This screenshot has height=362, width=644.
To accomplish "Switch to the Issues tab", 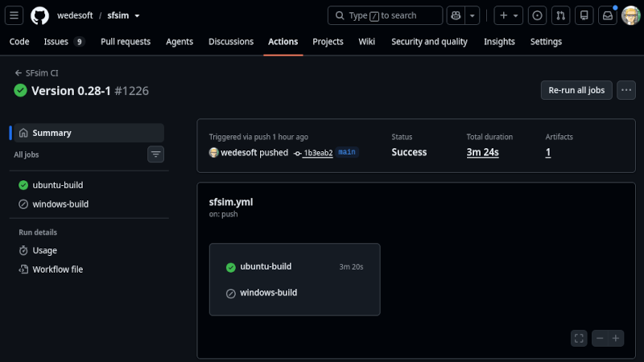I will click(64, 42).
